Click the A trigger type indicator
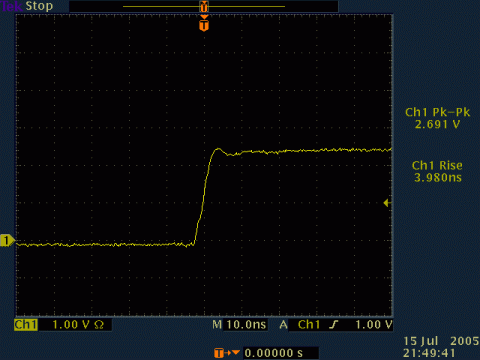 pos(283,325)
